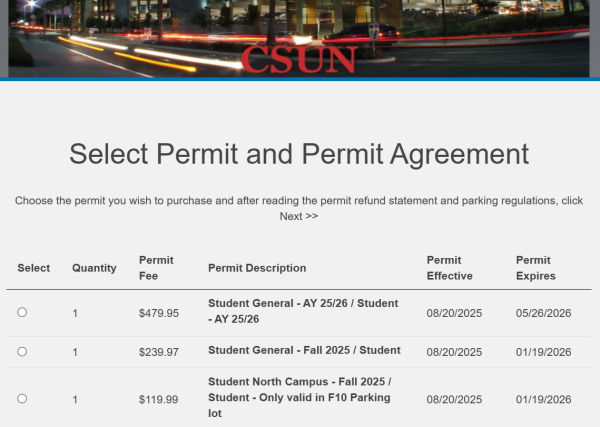Click the CSUN logo in banner
Image resolution: width=600 pixels, height=427 pixels.
click(x=298, y=59)
